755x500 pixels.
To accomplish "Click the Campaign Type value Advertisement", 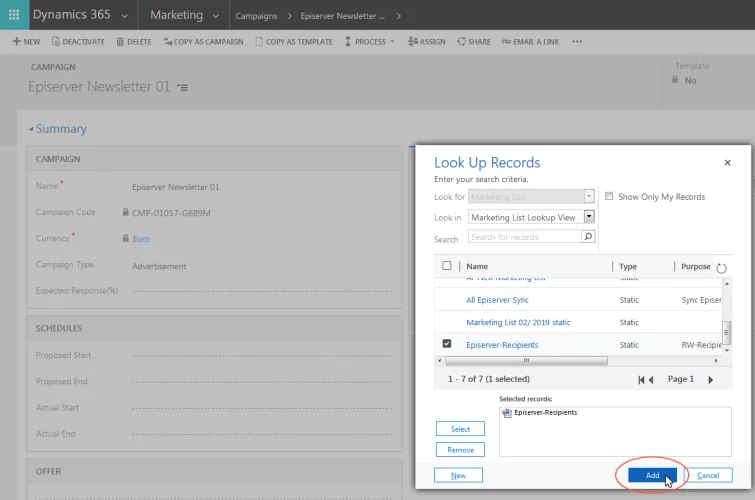I will coord(159,266).
